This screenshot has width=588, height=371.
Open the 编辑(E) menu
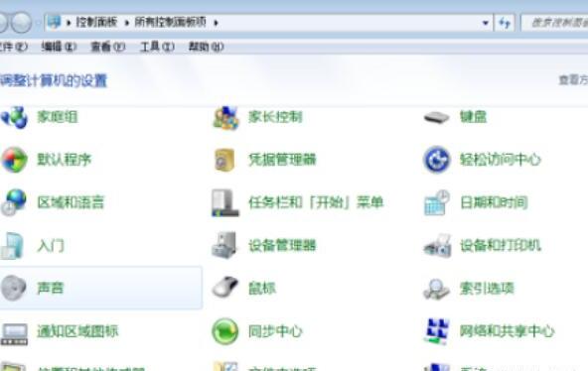click(59, 47)
